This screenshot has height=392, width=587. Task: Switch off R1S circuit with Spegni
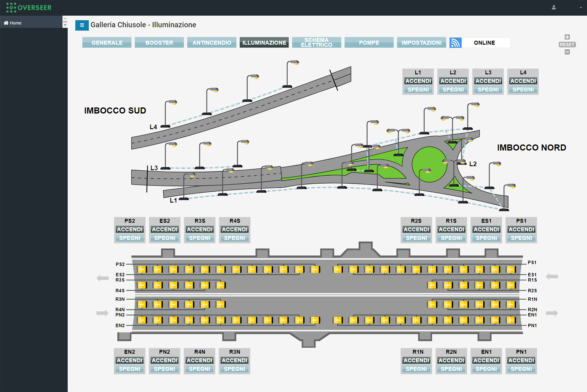[x=451, y=238]
